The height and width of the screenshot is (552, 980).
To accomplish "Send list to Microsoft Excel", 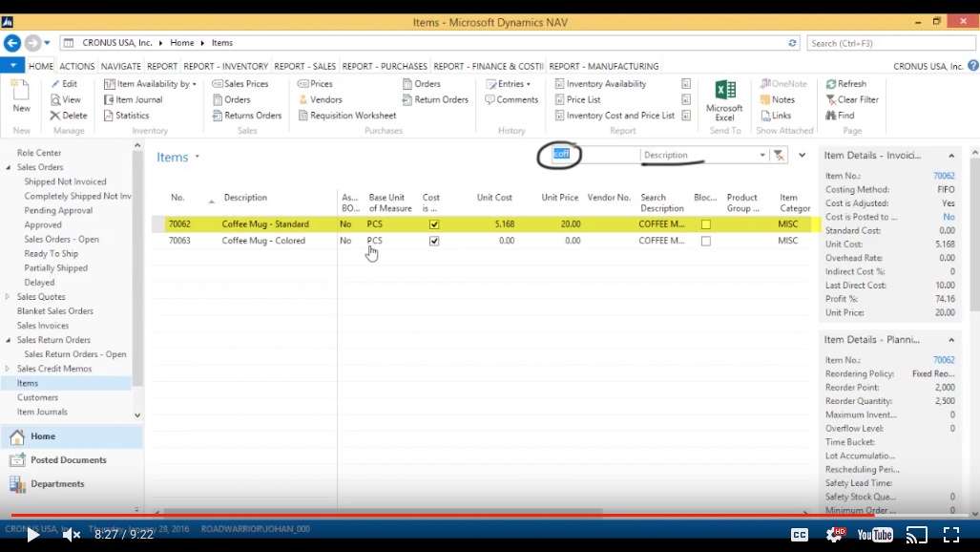I will click(724, 100).
